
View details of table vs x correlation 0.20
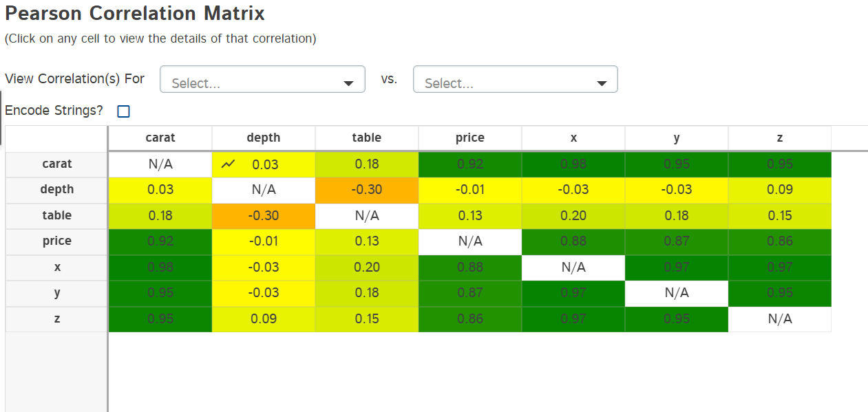point(573,215)
